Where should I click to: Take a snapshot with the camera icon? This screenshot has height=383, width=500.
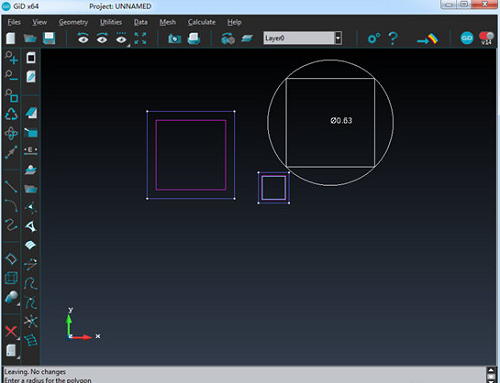[x=174, y=39]
